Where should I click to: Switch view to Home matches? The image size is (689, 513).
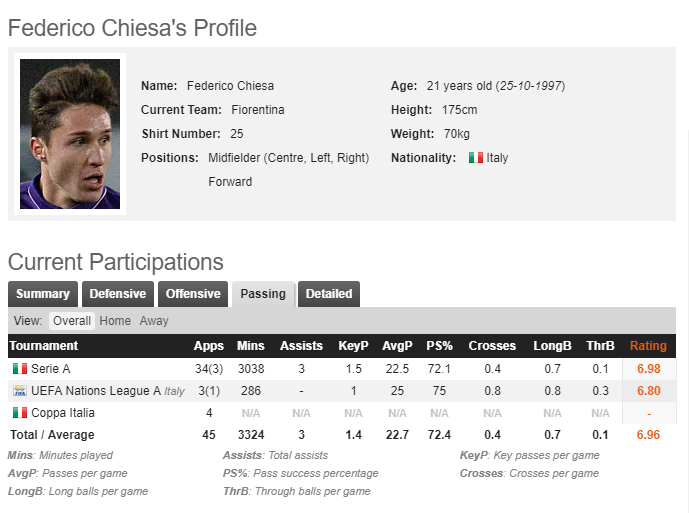(115, 320)
